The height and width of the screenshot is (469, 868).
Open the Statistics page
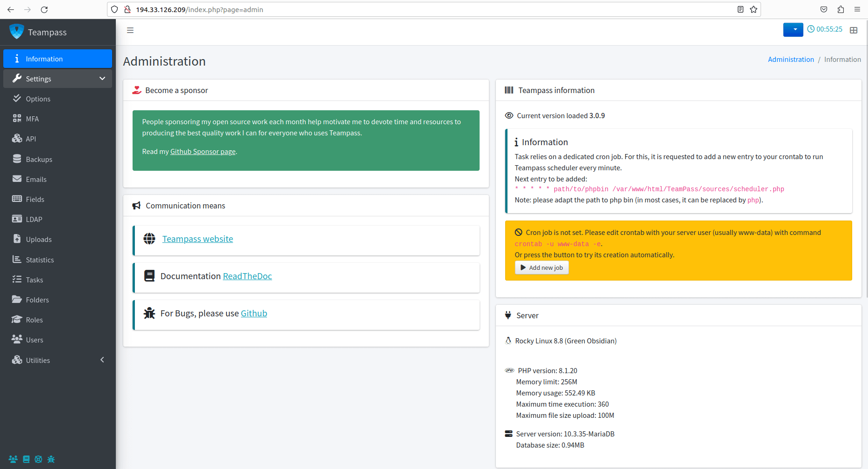(40, 260)
